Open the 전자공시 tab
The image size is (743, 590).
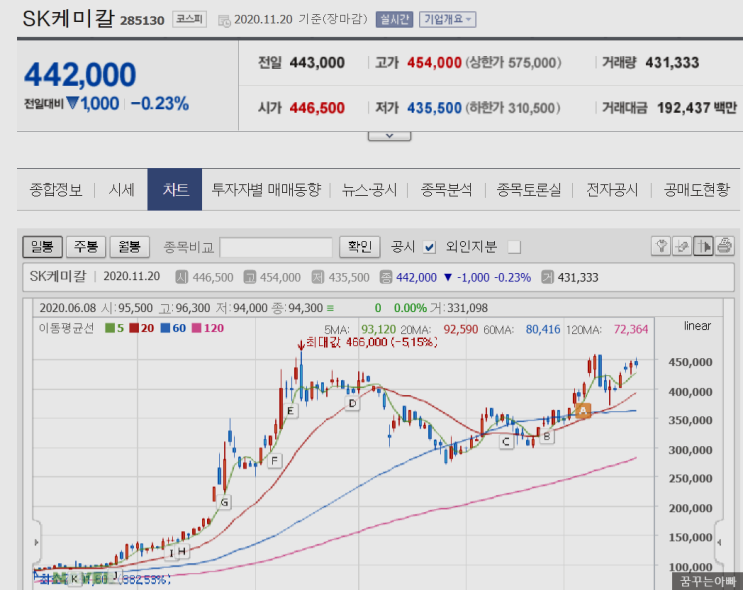click(612, 190)
